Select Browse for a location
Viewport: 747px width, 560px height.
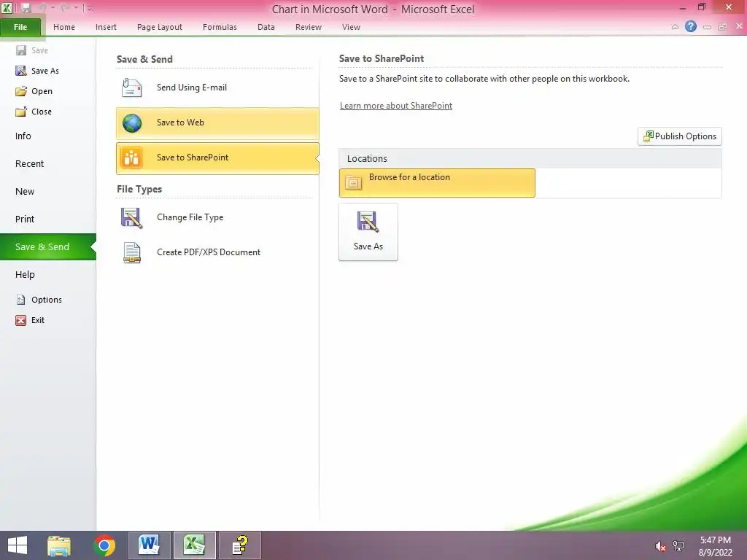pyautogui.click(x=437, y=183)
